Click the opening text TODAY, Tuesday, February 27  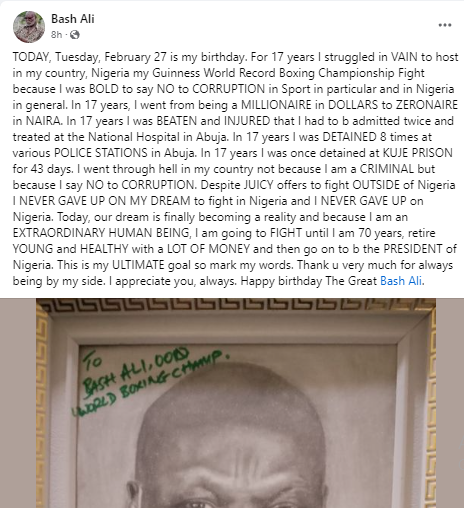tap(89, 57)
